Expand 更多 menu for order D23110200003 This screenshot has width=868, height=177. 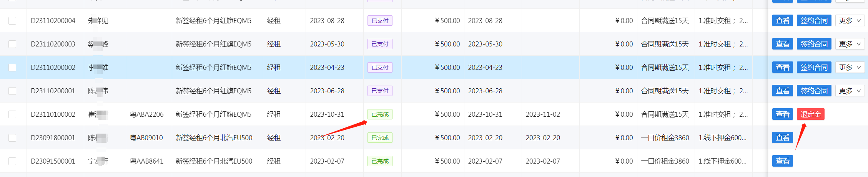pyautogui.click(x=850, y=44)
